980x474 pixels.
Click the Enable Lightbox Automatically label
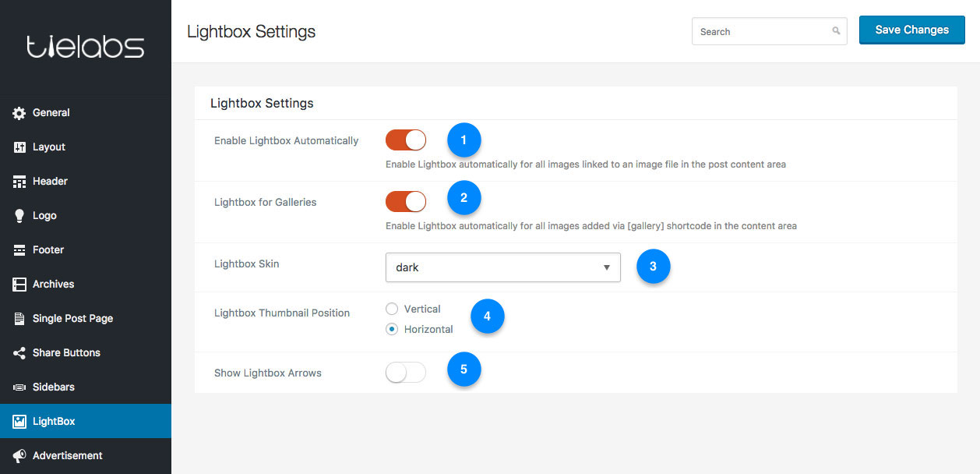[287, 141]
